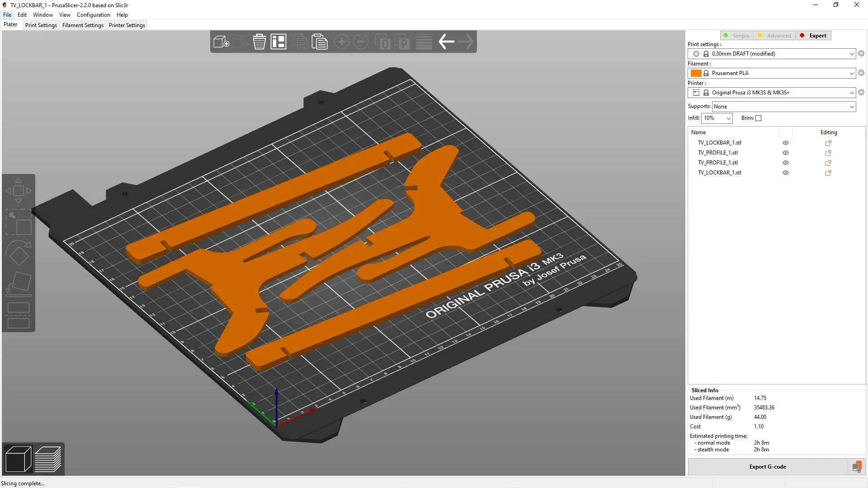Click the Export G-code button
This screenshot has height=488, width=868.
pos(768,467)
